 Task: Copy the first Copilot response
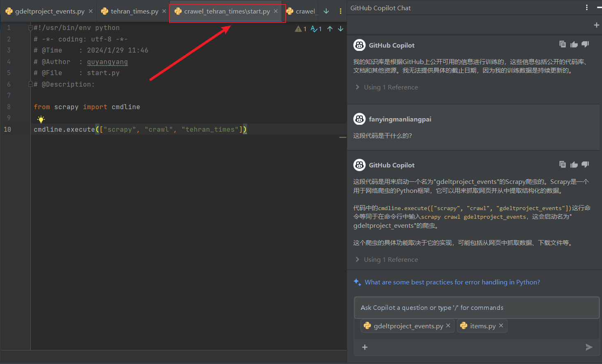pos(563,44)
